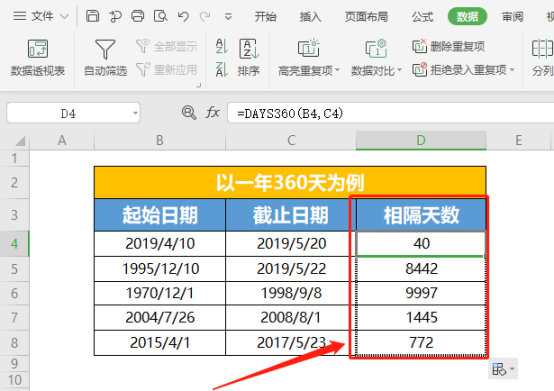Click the formula bar with DAYS360 formula
Screen dimensions: 554x391
391,113
